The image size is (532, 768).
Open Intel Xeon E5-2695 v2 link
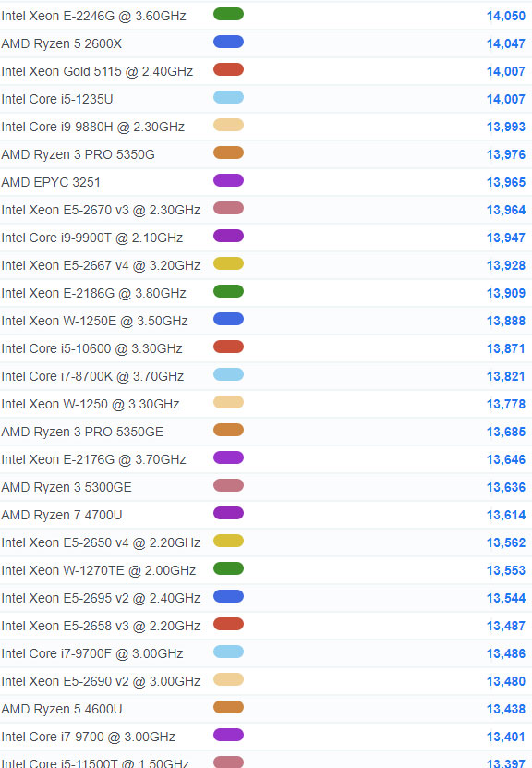tap(101, 598)
